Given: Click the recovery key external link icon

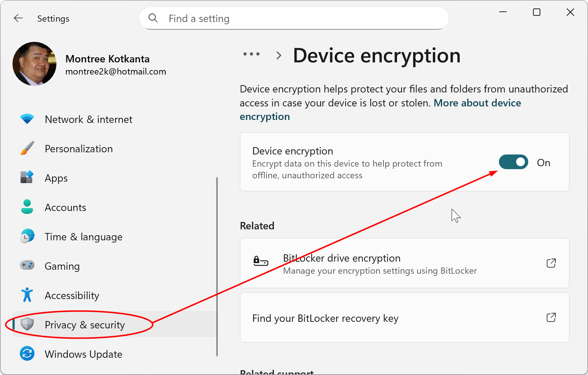Looking at the screenshot, I should coord(551,318).
